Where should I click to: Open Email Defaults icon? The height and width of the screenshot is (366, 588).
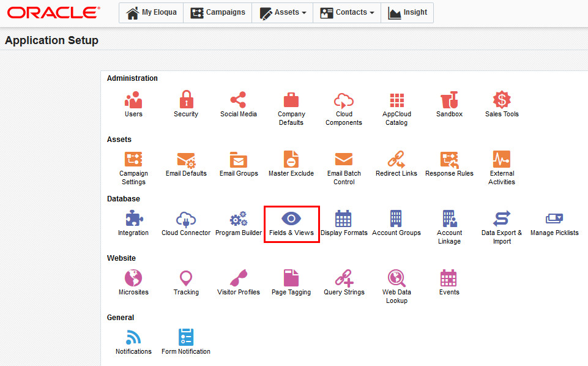coord(186,160)
